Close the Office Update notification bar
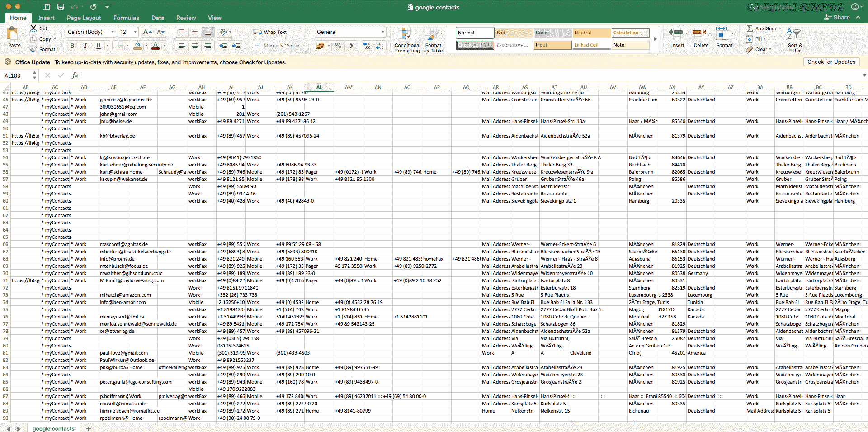The width and height of the screenshot is (868, 432). click(x=8, y=62)
